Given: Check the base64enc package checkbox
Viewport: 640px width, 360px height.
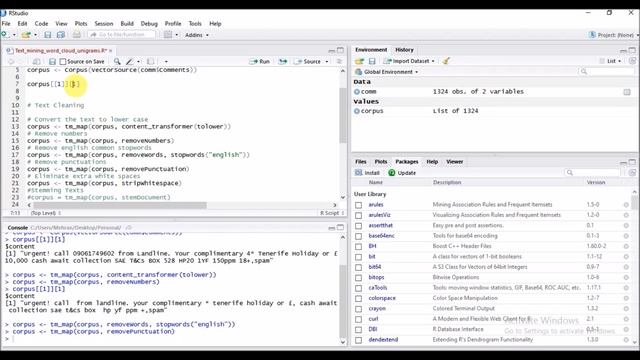Looking at the screenshot, I should click(x=358, y=236).
